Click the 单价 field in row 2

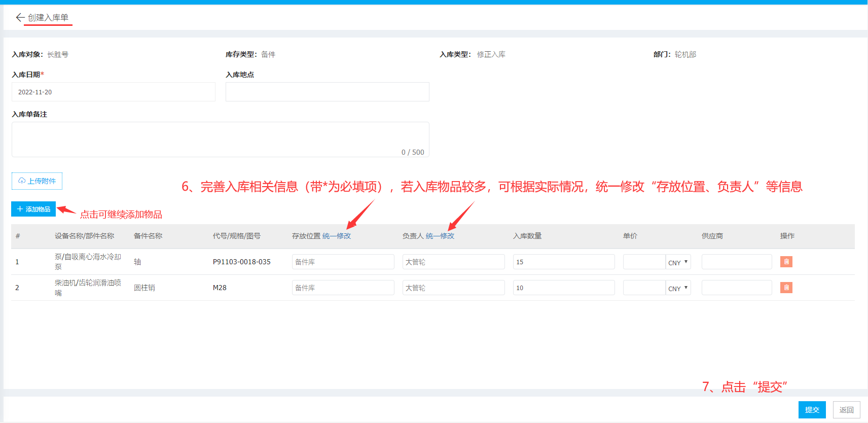(644, 288)
